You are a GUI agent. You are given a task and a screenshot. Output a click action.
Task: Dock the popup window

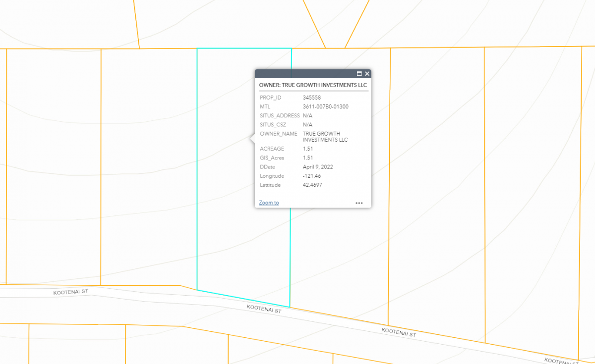coord(359,73)
